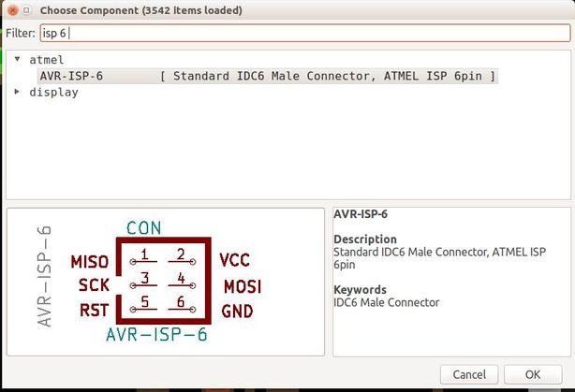575x392 pixels.
Task: Click the MOSI pin label in preview
Action: 243,286
